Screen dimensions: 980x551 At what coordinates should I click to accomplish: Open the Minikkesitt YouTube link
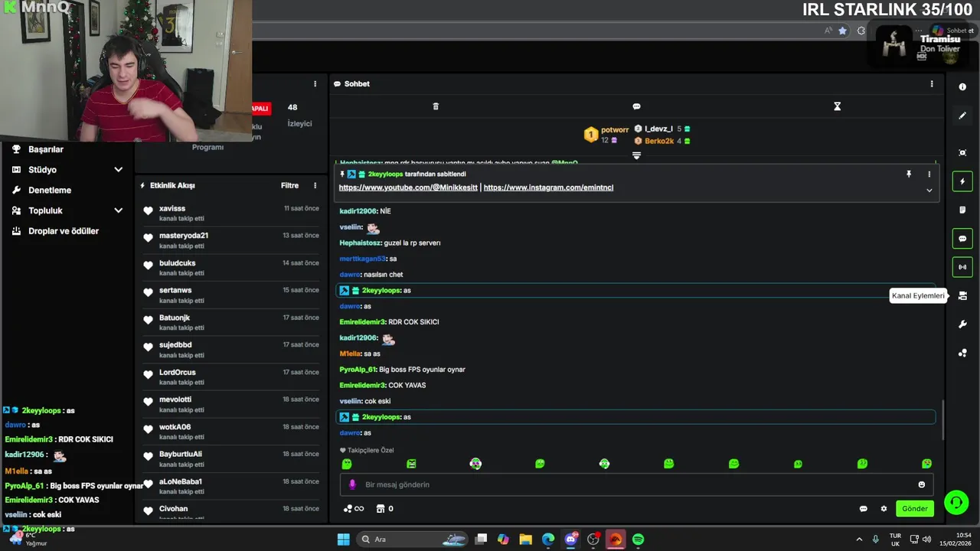point(408,187)
